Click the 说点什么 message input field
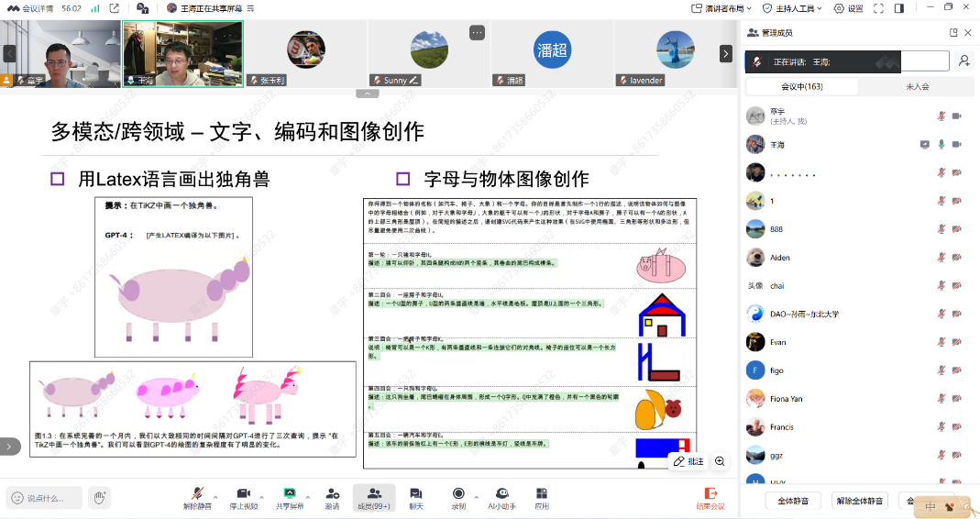Image resolution: width=980 pixels, height=519 pixels. click(x=46, y=498)
